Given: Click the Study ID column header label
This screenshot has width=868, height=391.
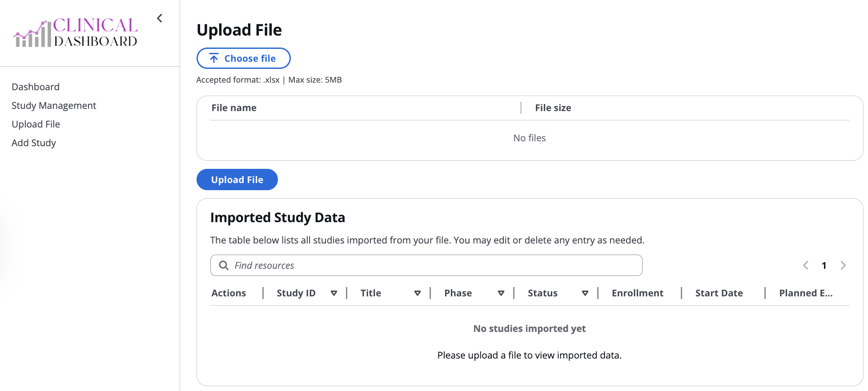Looking at the screenshot, I should [296, 293].
